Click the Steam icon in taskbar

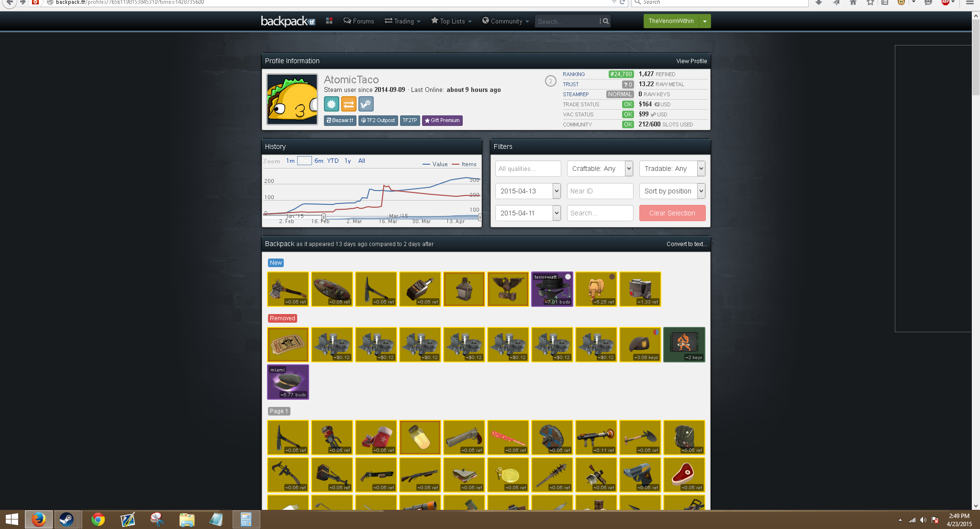66,519
